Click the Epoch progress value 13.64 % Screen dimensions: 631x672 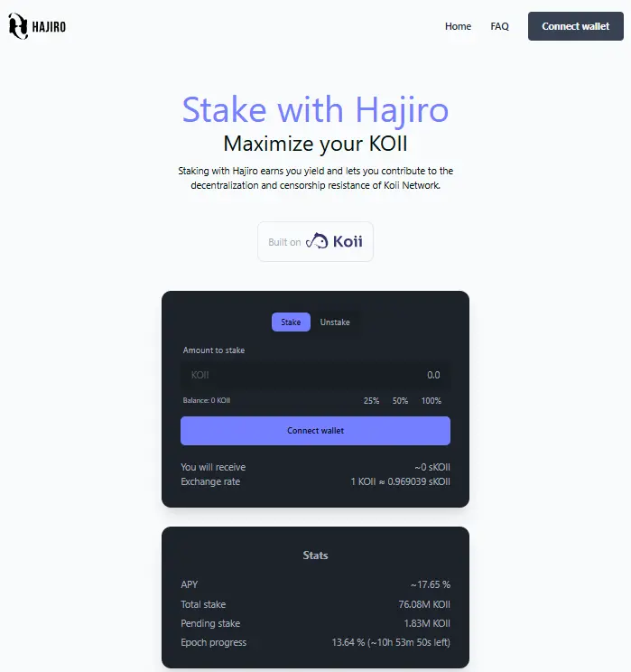click(x=391, y=642)
